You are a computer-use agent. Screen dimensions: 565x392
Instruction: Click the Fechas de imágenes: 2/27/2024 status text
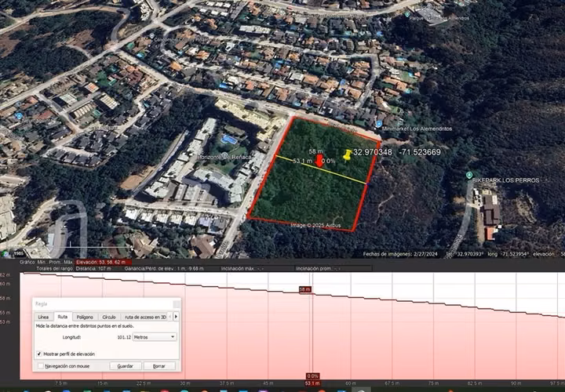click(400, 254)
